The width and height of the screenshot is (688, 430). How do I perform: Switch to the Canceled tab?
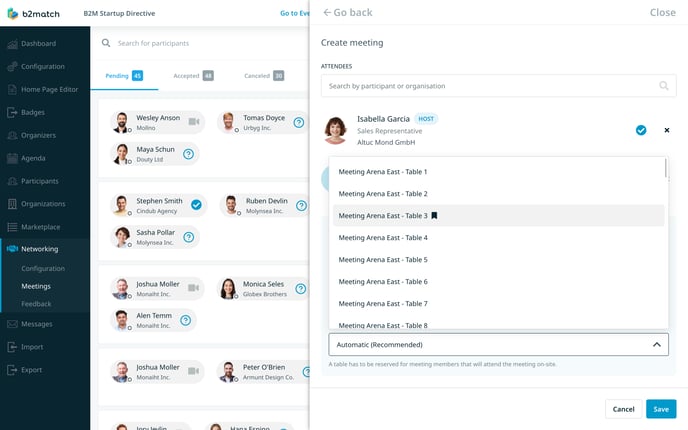tap(264, 75)
